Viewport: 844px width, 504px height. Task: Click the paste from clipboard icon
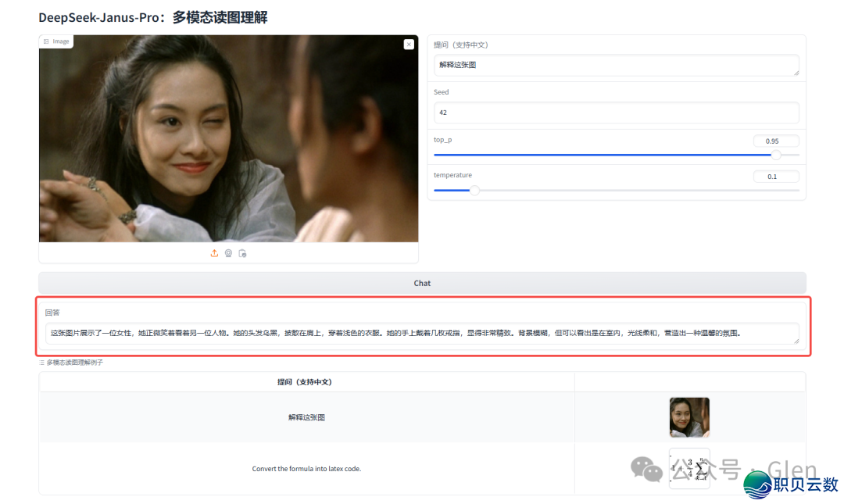[242, 253]
